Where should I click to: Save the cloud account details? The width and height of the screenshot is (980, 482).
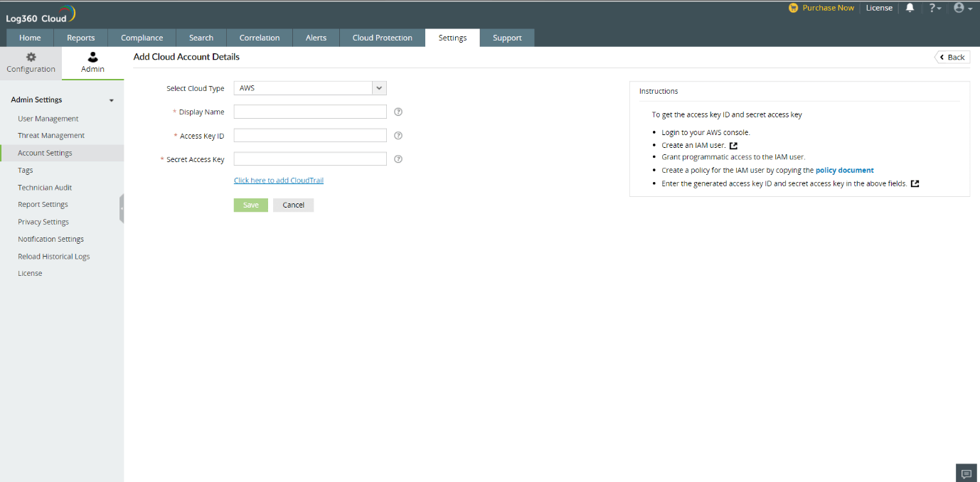coord(251,205)
